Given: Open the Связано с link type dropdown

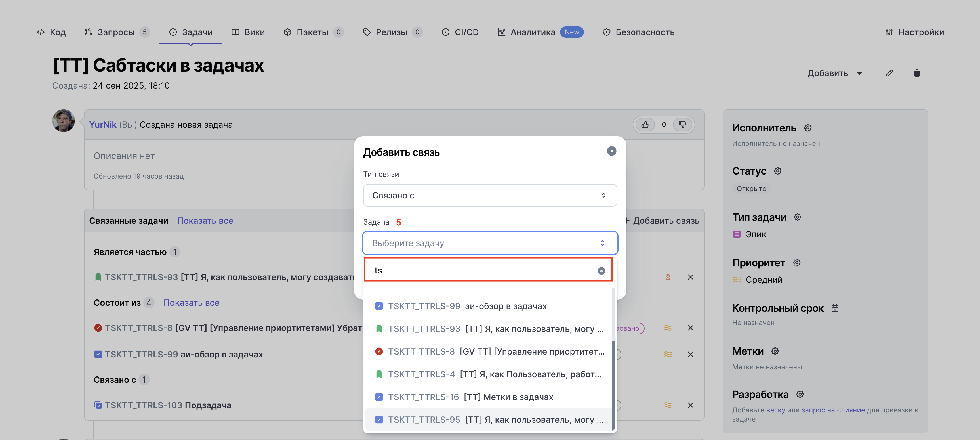Looking at the screenshot, I should click(490, 195).
